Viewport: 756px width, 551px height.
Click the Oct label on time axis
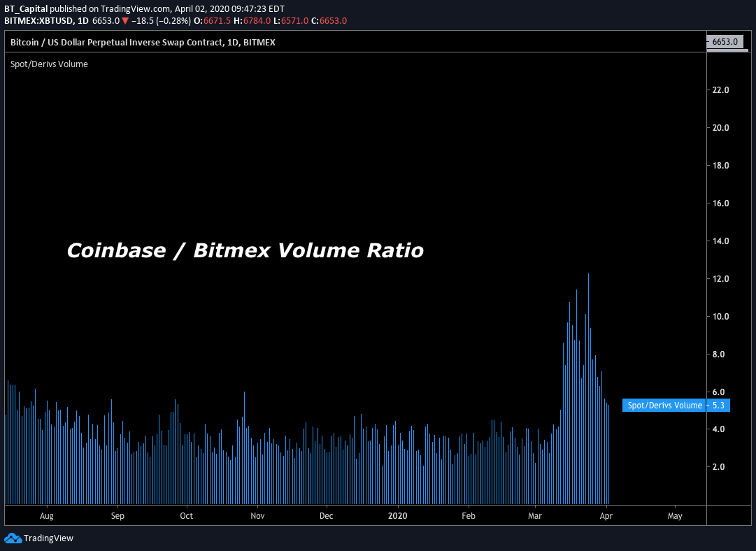pos(187,516)
